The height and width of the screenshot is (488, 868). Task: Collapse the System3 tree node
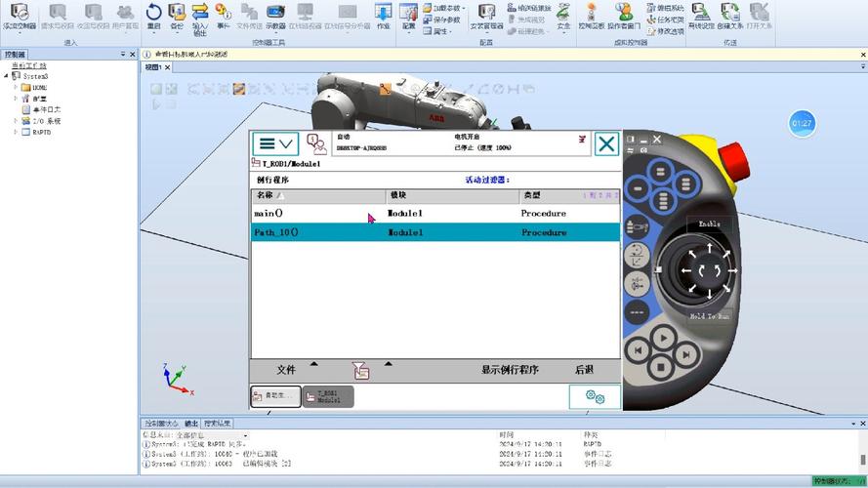[x=7, y=76]
